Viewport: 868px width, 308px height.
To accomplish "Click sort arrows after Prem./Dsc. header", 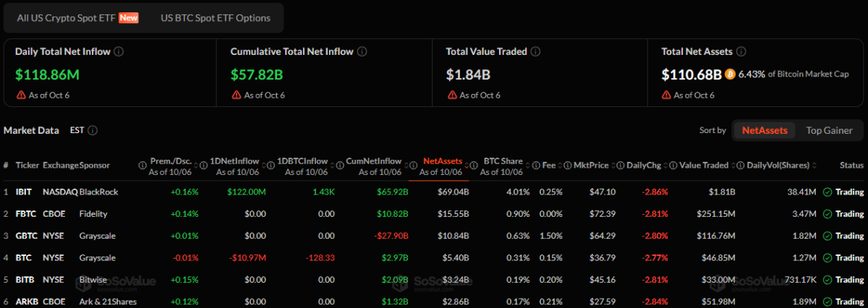I will pyautogui.click(x=195, y=166).
